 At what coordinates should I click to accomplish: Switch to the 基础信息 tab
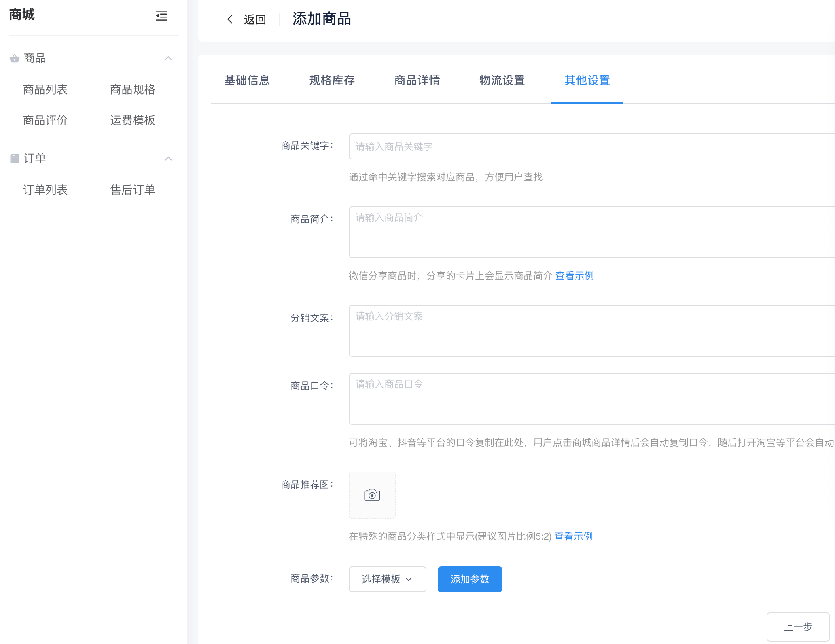(247, 80)
